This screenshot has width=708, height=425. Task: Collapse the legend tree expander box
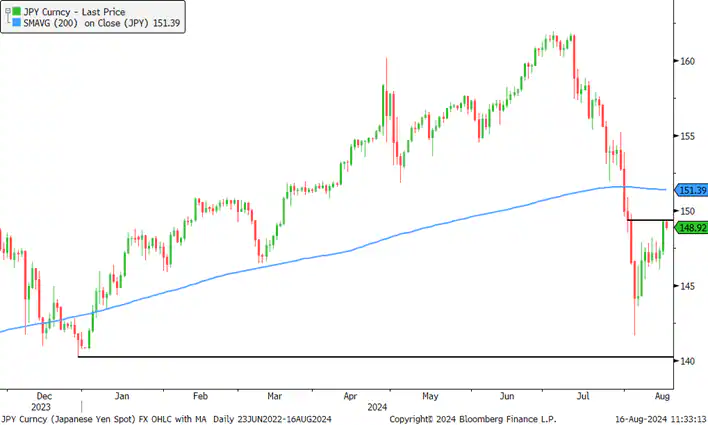8,11
